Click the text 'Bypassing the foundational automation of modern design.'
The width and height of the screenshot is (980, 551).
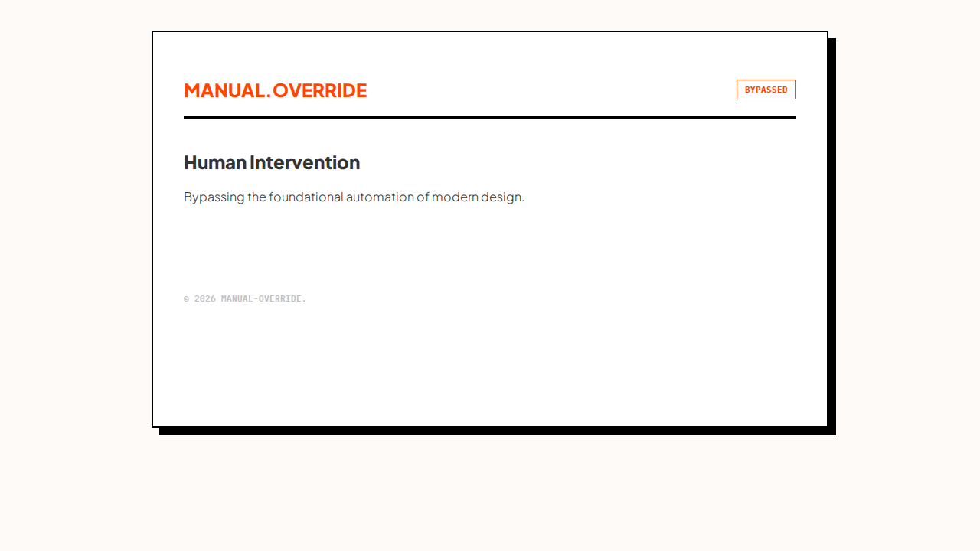click(x=354, y=197)
